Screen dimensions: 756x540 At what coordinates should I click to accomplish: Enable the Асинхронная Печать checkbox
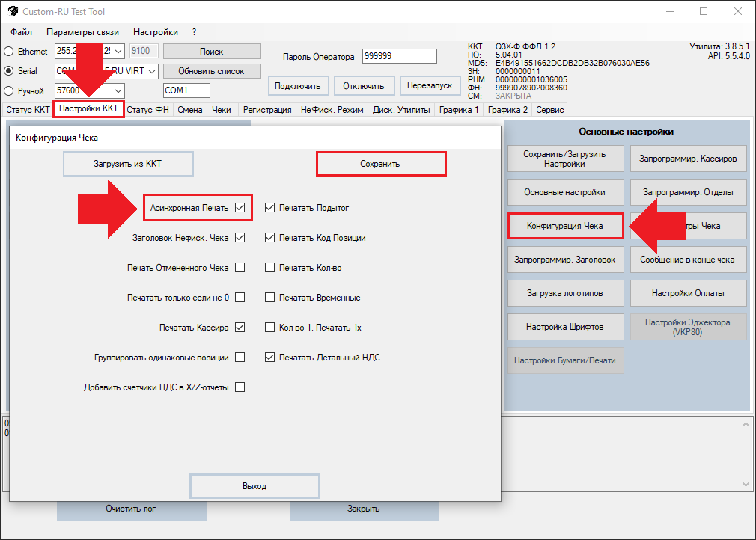click(240, 208)
